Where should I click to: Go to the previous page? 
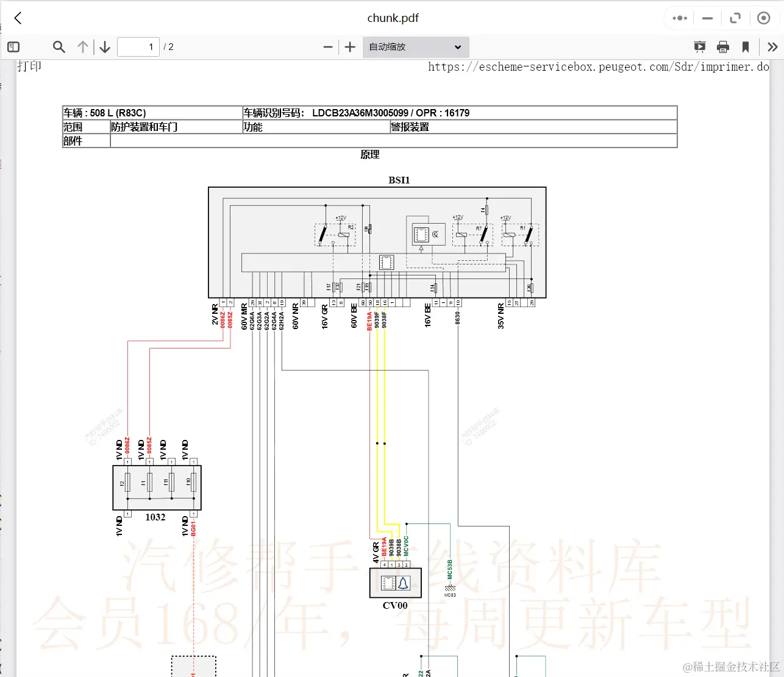coord(82,46)
